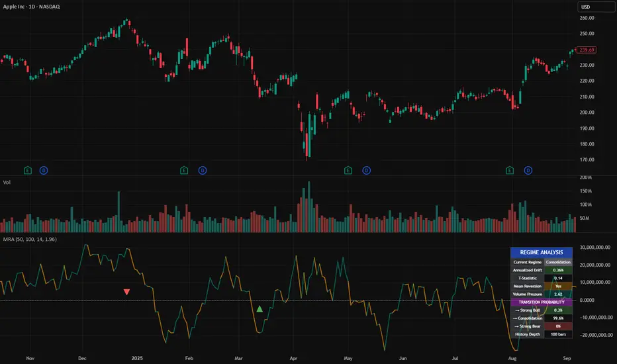Click the REGIME ANALYSIS table header
617x364 pixels.
[x=542, y=252]
